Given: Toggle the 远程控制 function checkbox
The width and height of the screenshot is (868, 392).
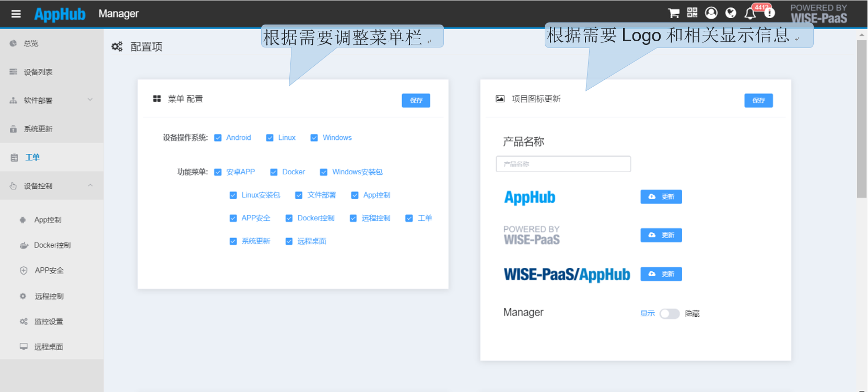Looking at the screenshot, I should pos(353,218).
